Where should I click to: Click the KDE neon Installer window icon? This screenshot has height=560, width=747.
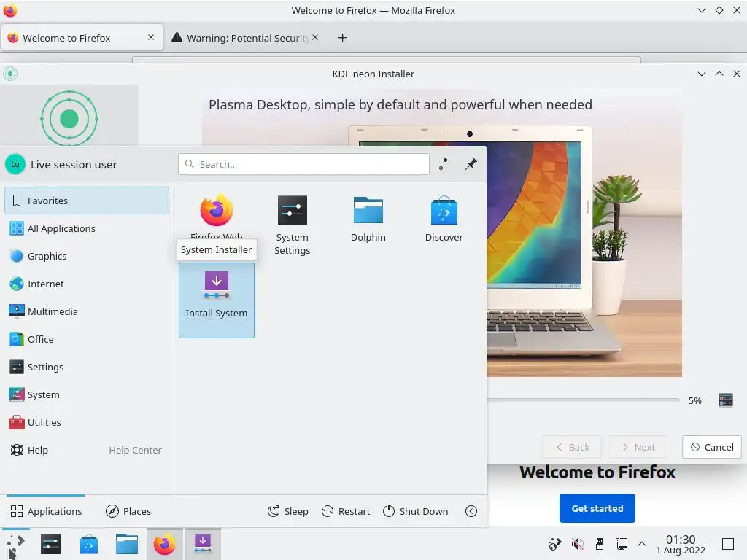coord(10,74)
